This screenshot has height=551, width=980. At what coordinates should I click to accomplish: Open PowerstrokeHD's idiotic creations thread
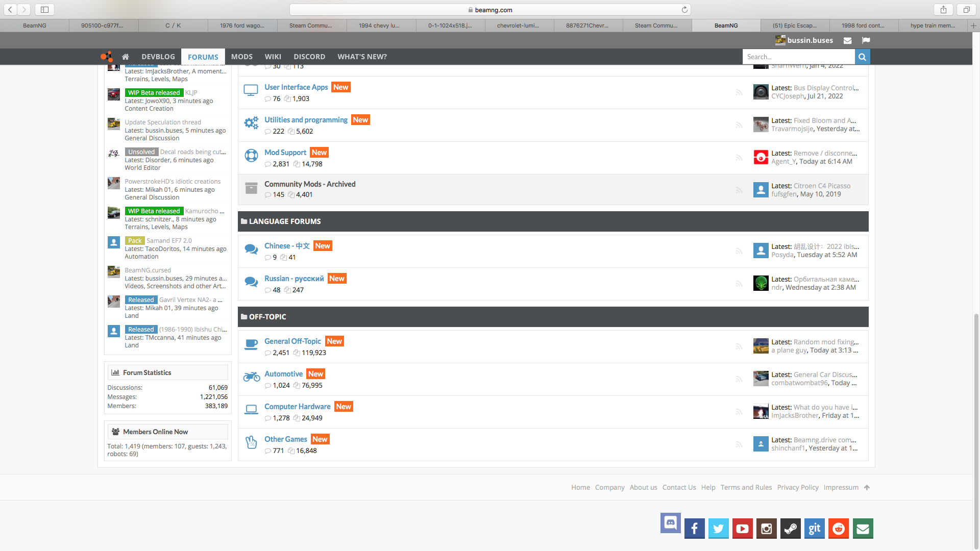(x=173, y=182)
